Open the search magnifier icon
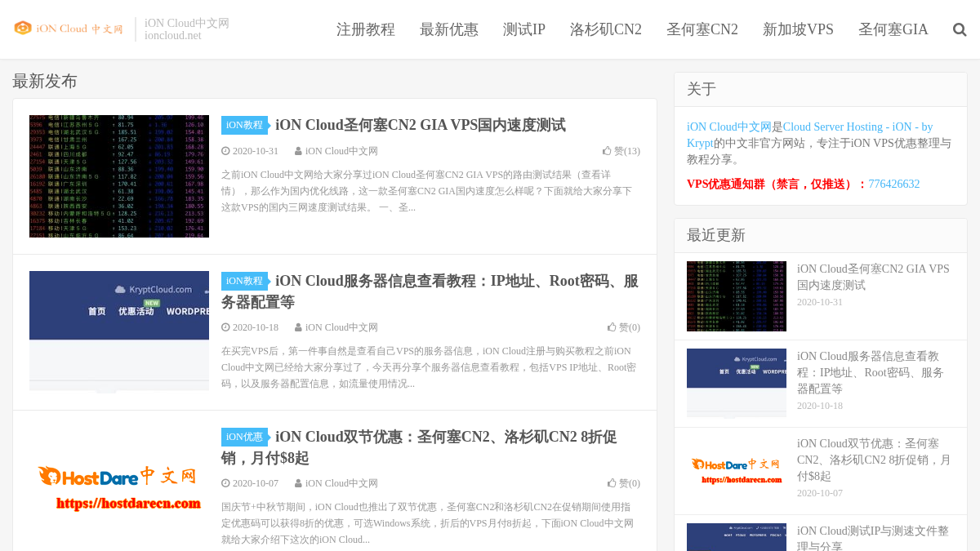The height and width of the screenshot is (551, 980). 960,29
